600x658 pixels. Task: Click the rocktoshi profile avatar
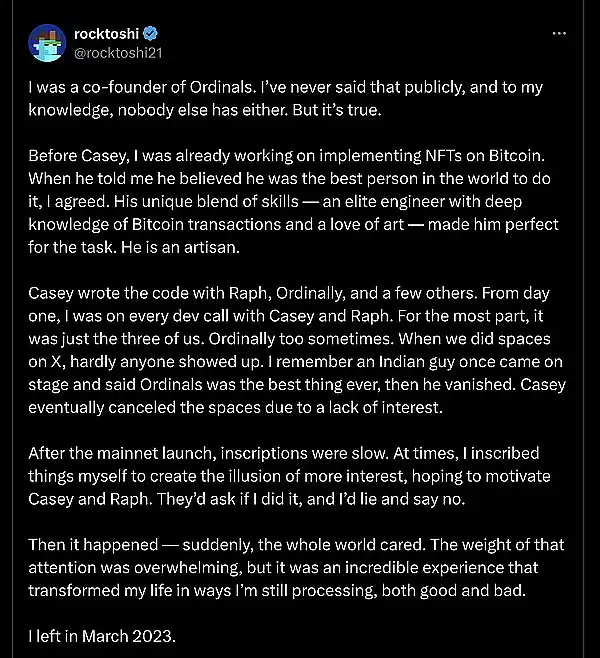[46, 41]
